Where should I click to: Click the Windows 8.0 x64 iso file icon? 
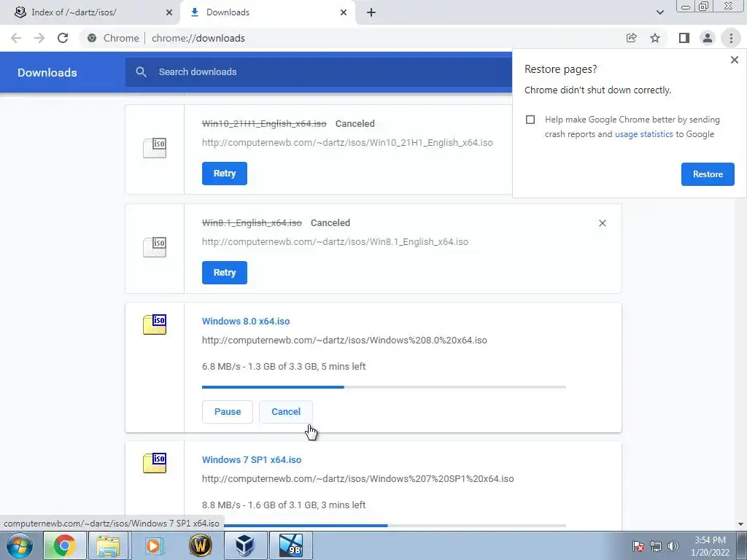155,324
